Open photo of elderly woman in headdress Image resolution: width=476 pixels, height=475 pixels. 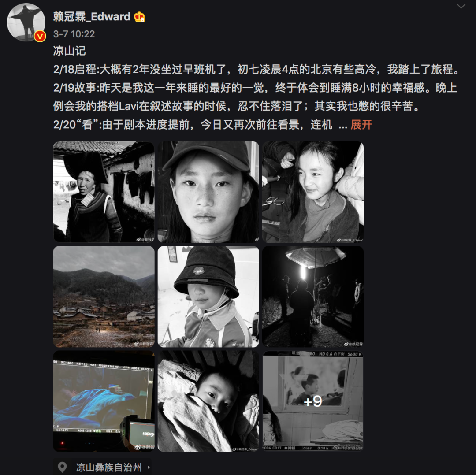pos(104,192)
